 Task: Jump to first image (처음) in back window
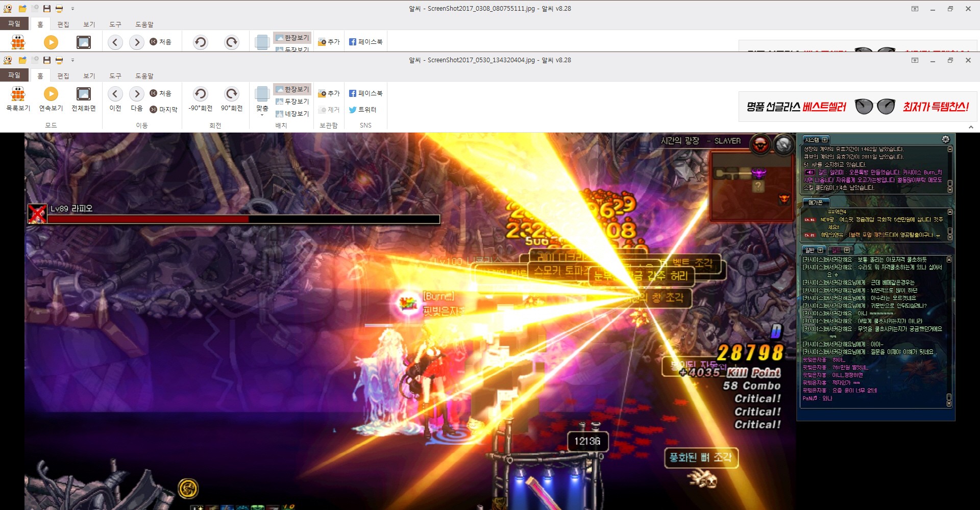click(160, 42)
